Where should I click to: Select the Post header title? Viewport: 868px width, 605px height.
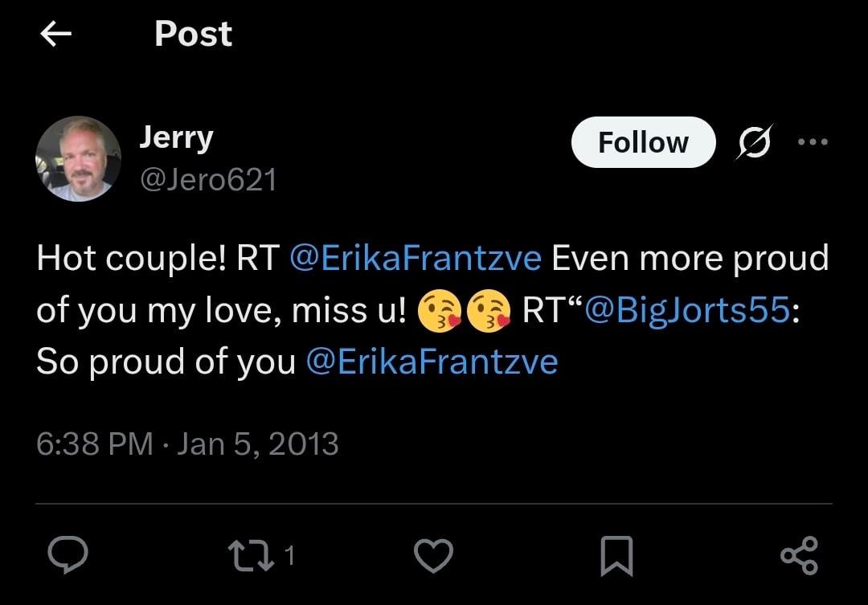click(193, 34)
